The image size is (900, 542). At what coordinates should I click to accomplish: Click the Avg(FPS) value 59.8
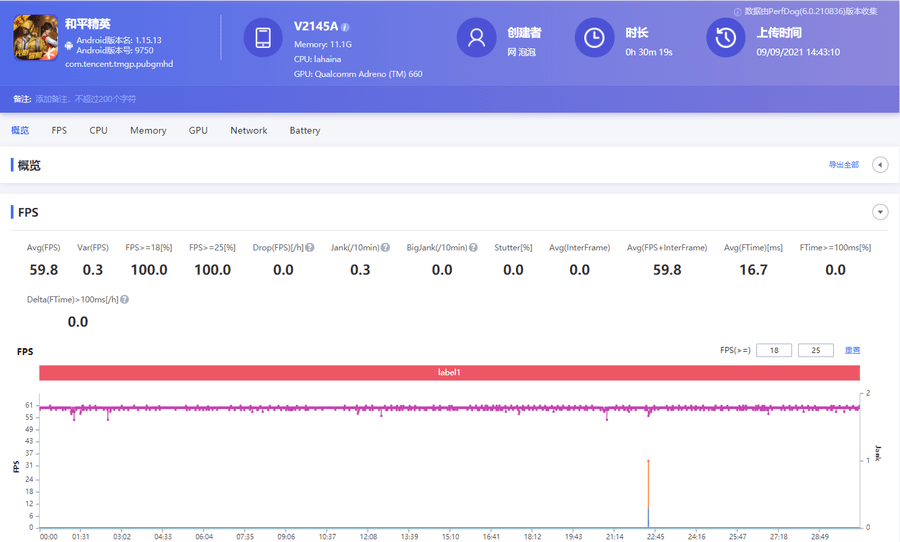coord(44,270)
